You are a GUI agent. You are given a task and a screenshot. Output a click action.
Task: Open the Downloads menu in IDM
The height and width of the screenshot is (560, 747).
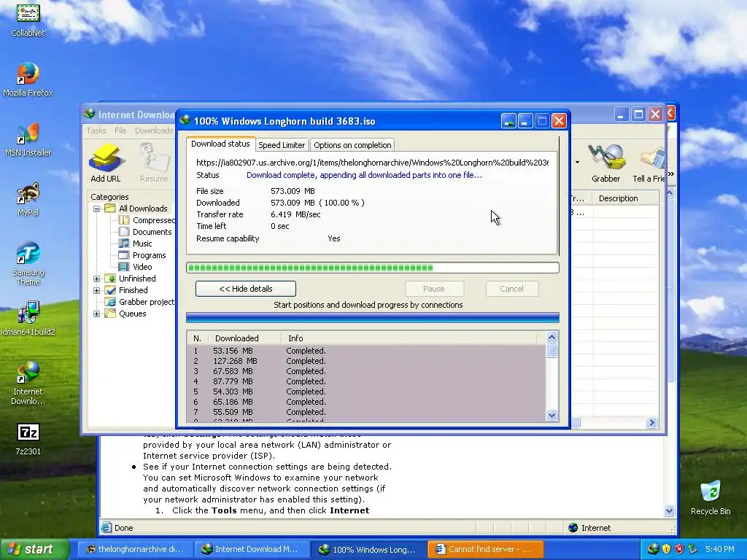tap(154, 131)
